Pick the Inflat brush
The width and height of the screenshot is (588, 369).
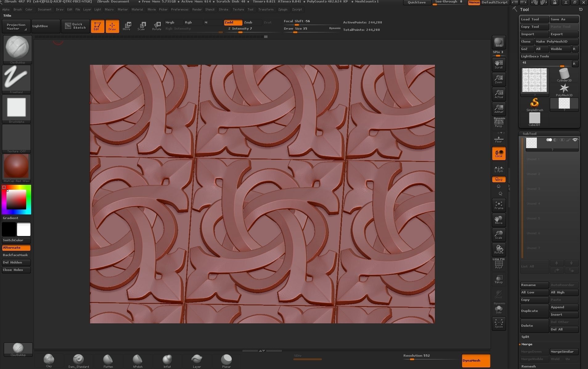(x=167, y=361)
